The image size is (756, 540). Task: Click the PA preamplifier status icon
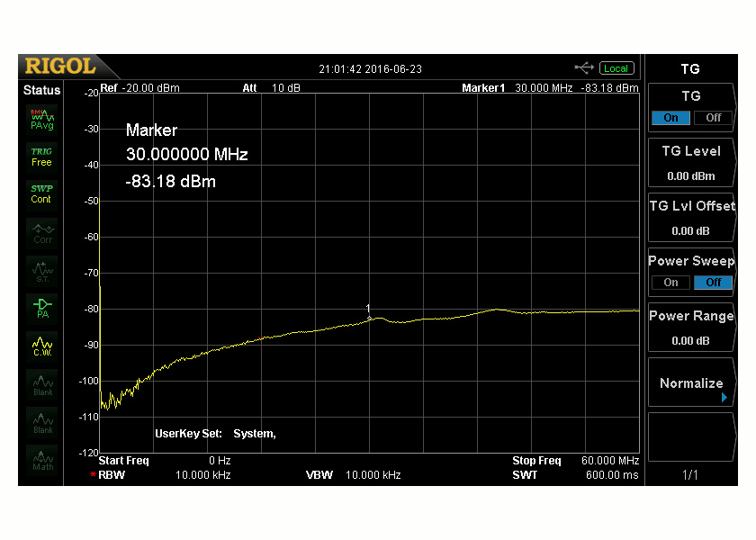(x=41, y=309)
